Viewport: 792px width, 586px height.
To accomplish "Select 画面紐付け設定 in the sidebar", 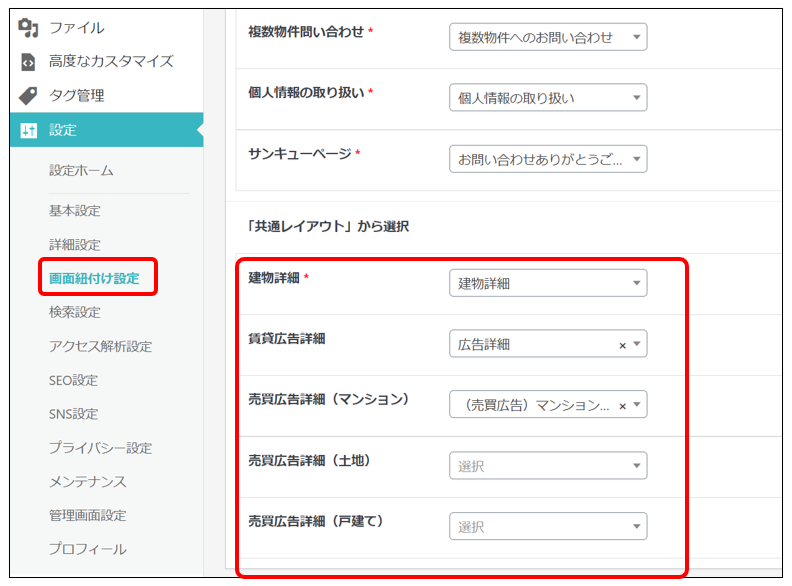I will click(x=94, y=278).
